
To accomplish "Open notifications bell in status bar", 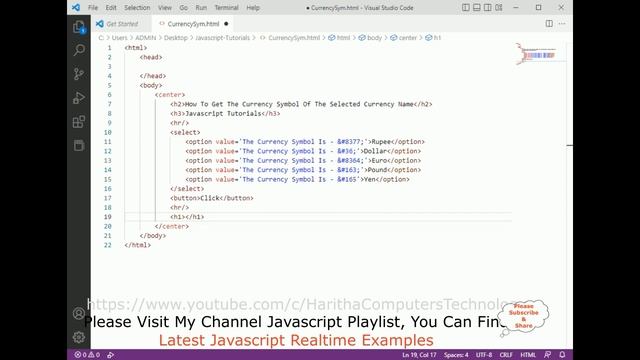I will (562, 355).
